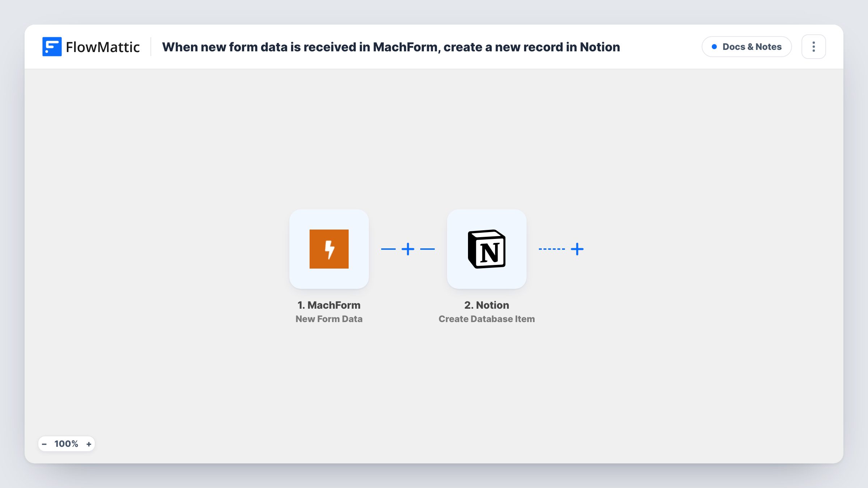Viewport: 868px width, 488px height.
Task: Click the workflow title text
Action: pos(391,47)
